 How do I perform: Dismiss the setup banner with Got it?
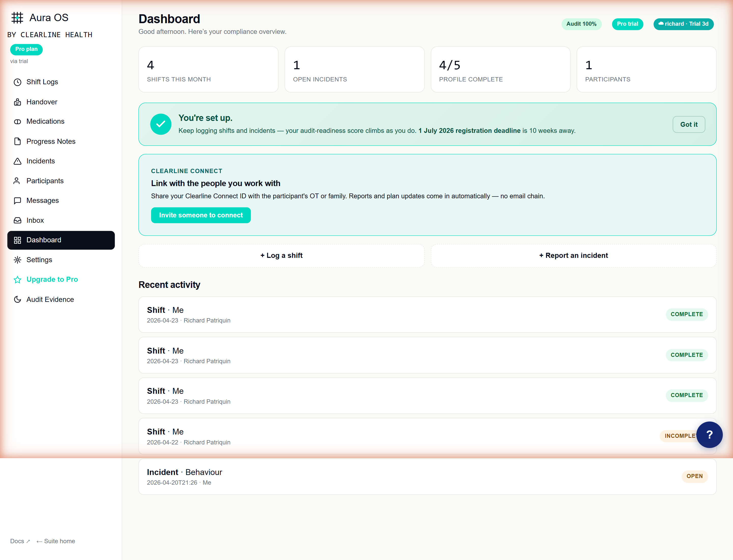(x=689, y=124)
